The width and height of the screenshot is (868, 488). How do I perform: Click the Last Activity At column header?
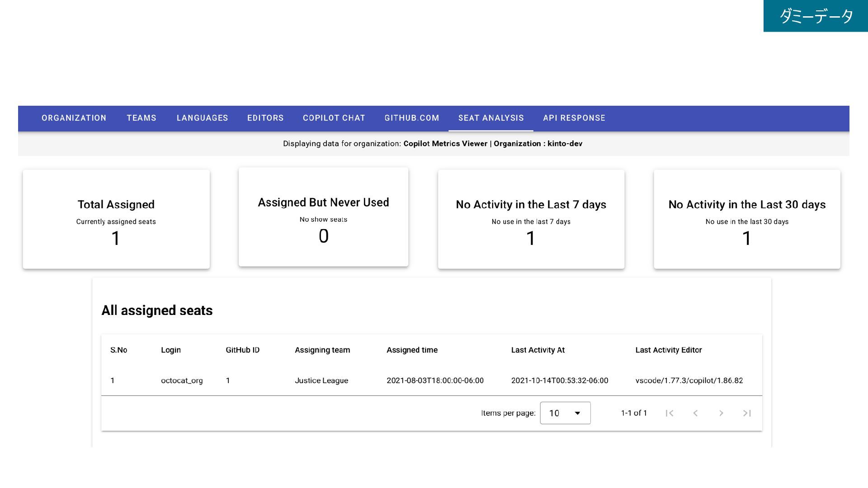(538, 350)
